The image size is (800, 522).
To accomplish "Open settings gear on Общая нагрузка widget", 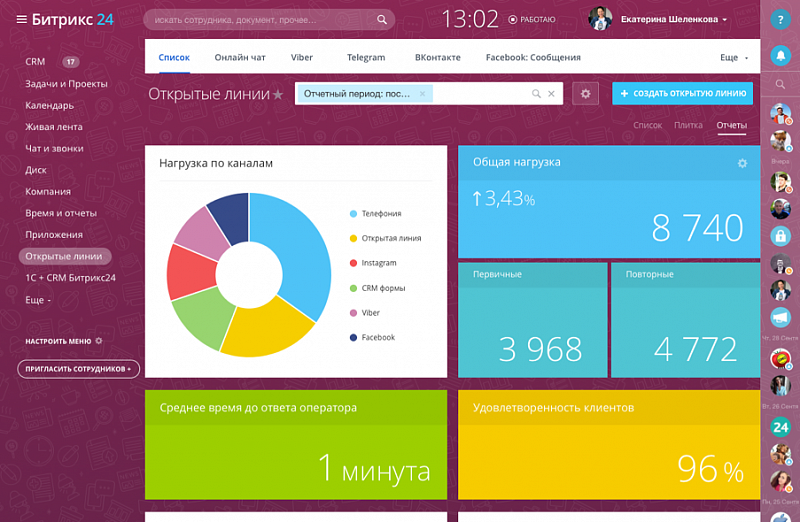I will click(742, 163).
